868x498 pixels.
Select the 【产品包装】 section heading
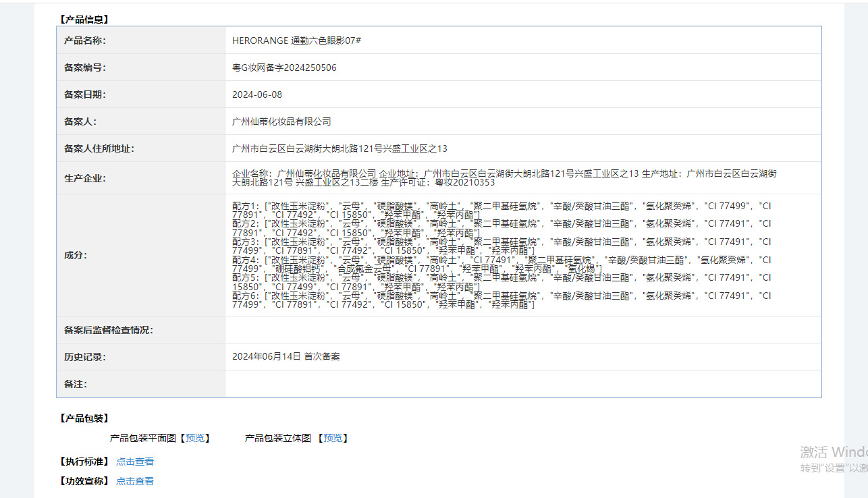(84, 418)
